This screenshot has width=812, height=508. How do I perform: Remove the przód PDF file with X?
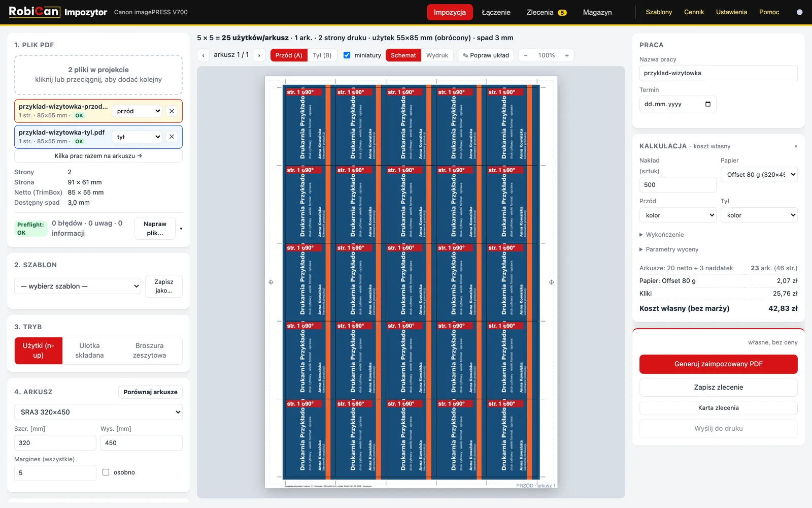click(172, 111)
